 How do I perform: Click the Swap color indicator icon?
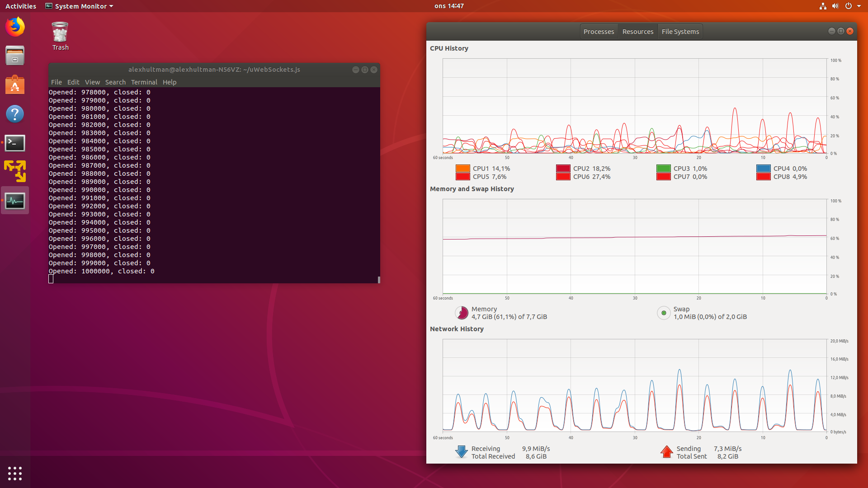(664, 313)
